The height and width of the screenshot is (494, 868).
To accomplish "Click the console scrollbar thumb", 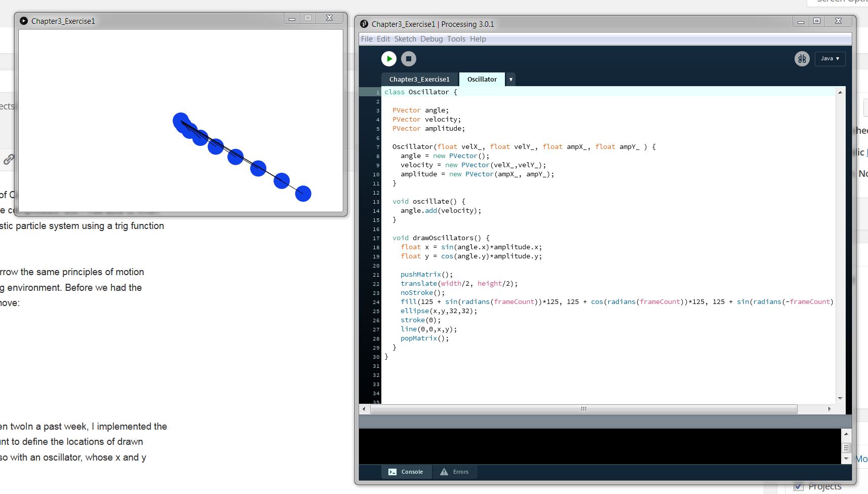I will (846, 448).
